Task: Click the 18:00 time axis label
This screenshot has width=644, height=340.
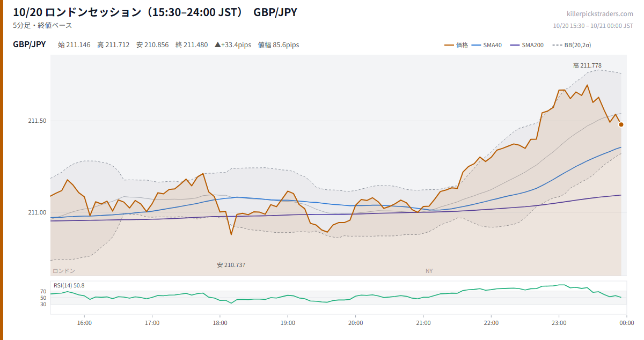Action: 220,323
